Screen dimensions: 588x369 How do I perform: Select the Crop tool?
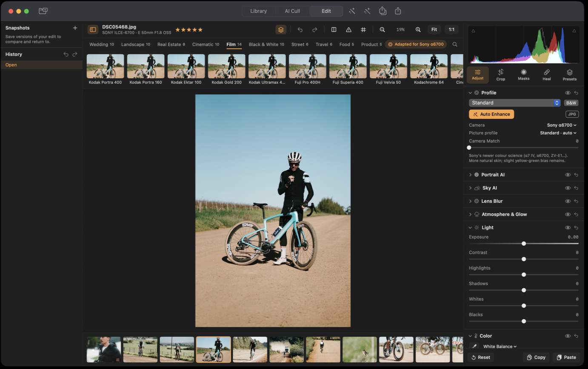(x=501, y=74)
